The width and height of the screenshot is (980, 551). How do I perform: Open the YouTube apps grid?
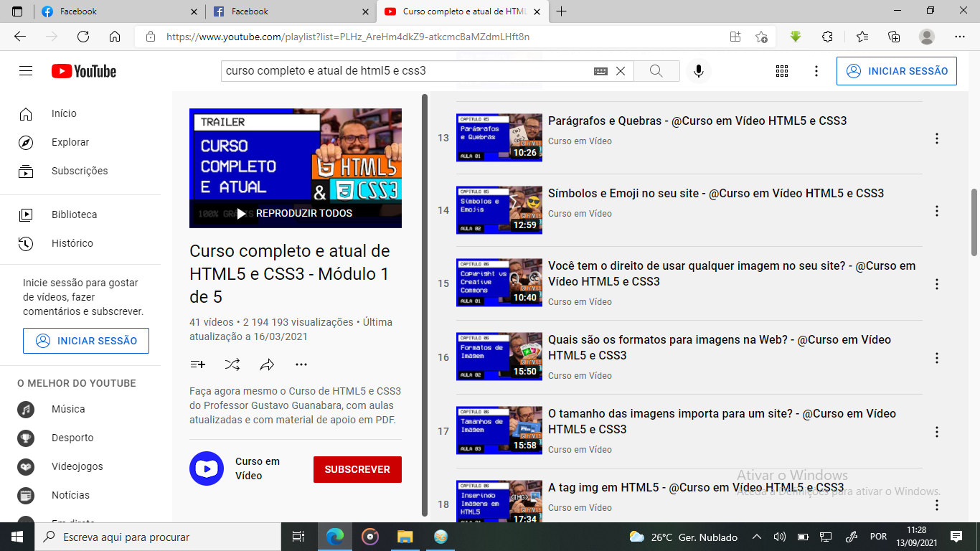click(x=782, y=71)
